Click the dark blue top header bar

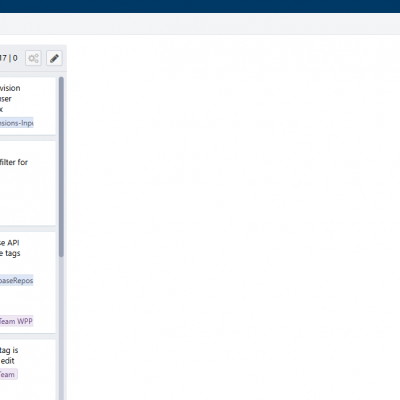coord(200,6)
